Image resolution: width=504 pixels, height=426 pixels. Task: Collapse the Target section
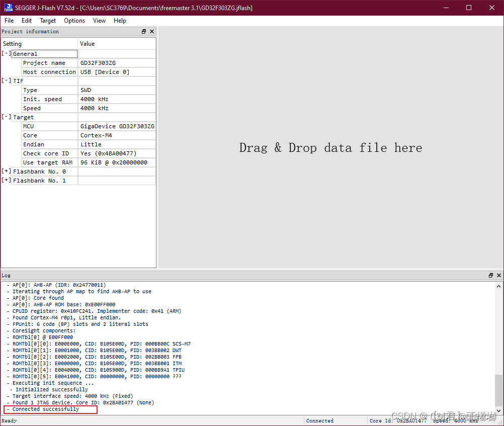coord(6,117)
